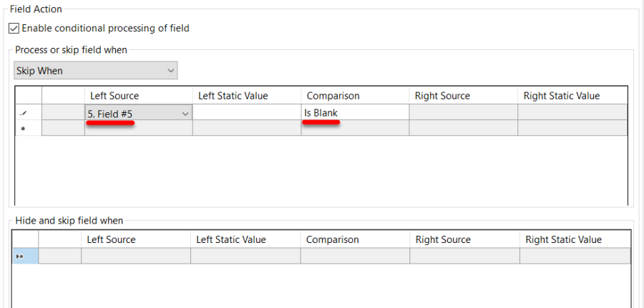Click Comparison cell in Hide grid row
The image size is (644, 308).
(x=355, y=256)
